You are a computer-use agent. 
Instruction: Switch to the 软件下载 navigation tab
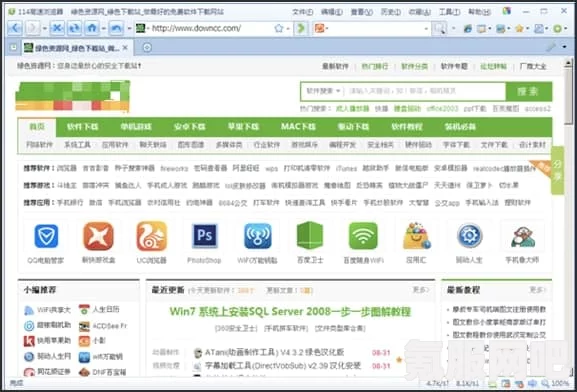click(82, 127)
